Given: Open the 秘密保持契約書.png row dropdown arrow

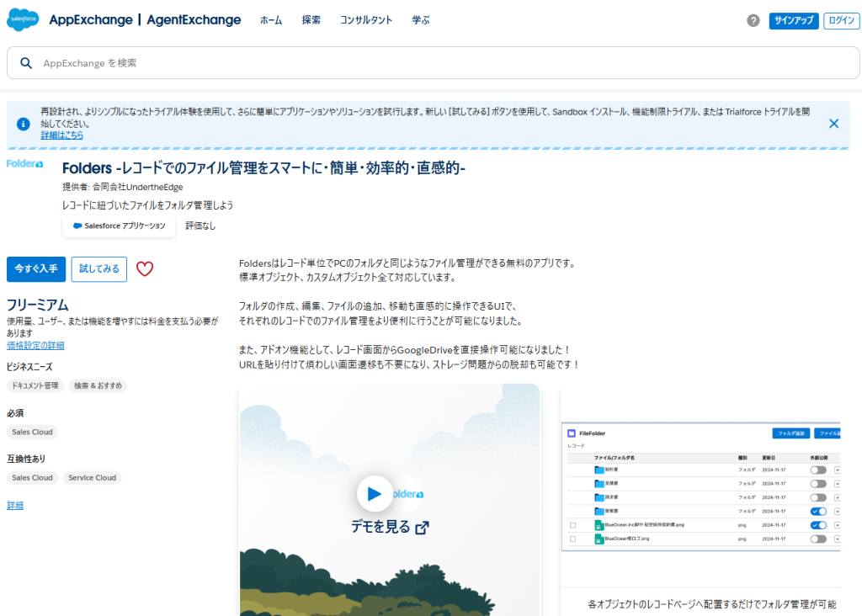Looking at the screenshot, I should (x=838, y=525).
